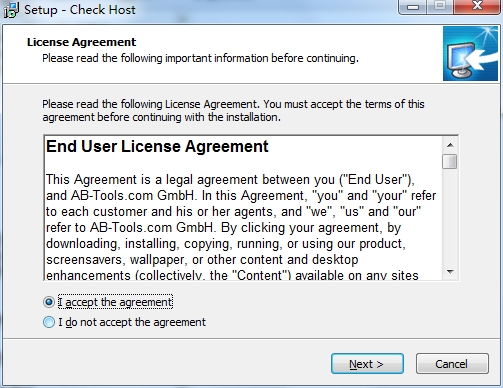Click the license scrollbar down arrow
Screen dimensions: 503x388
click(x=450, y=272)
